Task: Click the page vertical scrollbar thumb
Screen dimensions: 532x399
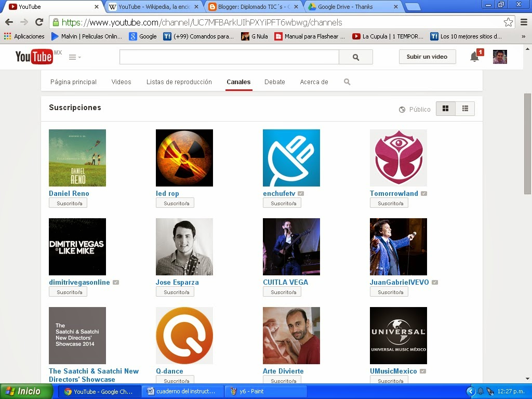Action: [527, 143]
